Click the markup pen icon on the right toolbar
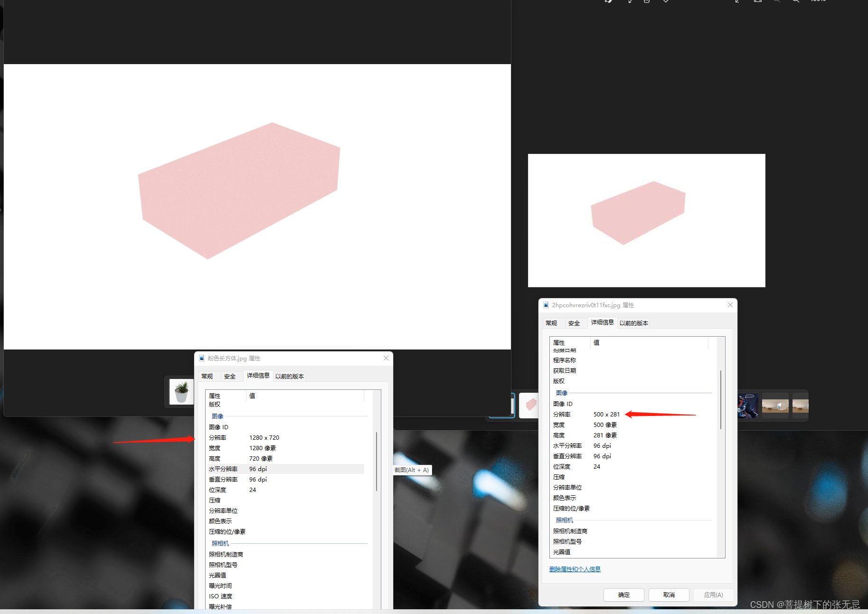This screenshot has height=614, width=868. 737,2
